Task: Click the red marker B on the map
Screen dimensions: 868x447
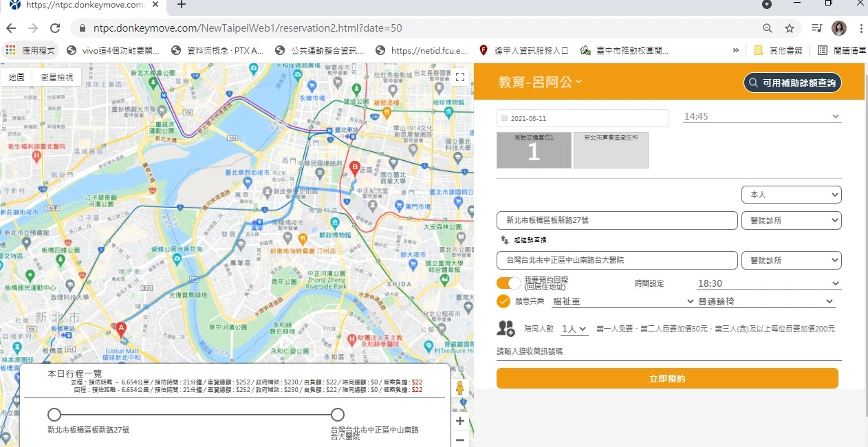Action: [355, 168]
